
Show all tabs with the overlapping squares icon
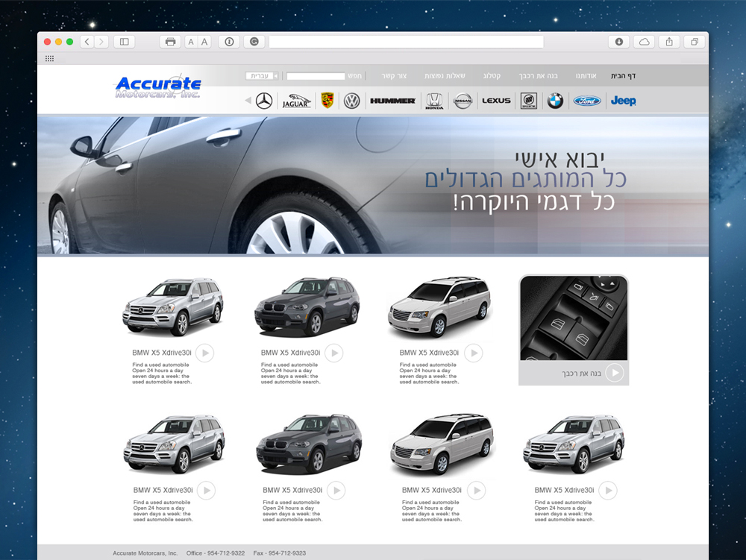click(x=694, y=42)
